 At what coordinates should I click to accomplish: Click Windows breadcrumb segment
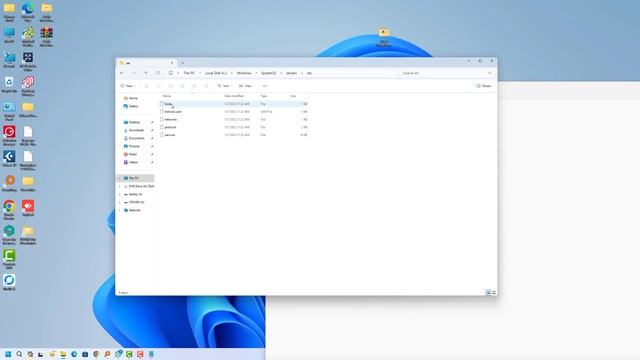click(244, 73)
